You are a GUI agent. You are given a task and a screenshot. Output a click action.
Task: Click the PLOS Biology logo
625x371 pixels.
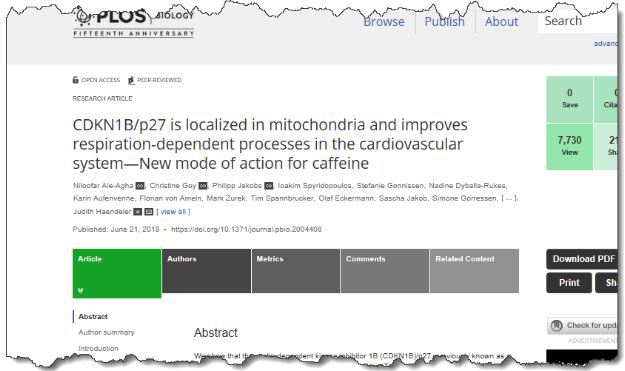point(134,22)
